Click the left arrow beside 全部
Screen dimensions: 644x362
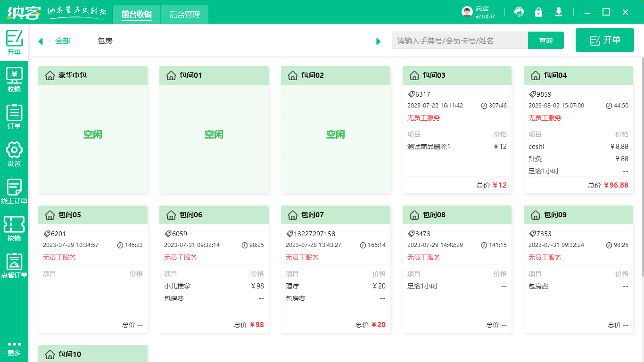41,41
